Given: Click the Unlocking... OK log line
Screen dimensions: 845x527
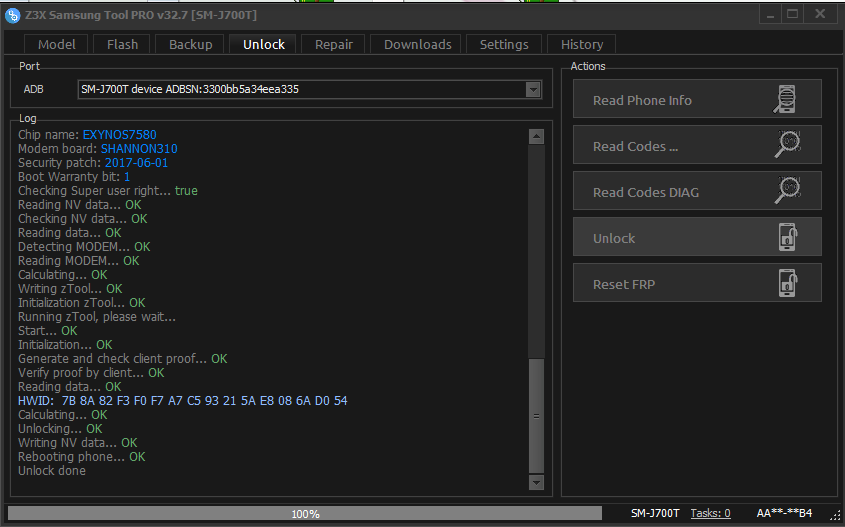Looking at the screenshot, I should pos(60,429).
